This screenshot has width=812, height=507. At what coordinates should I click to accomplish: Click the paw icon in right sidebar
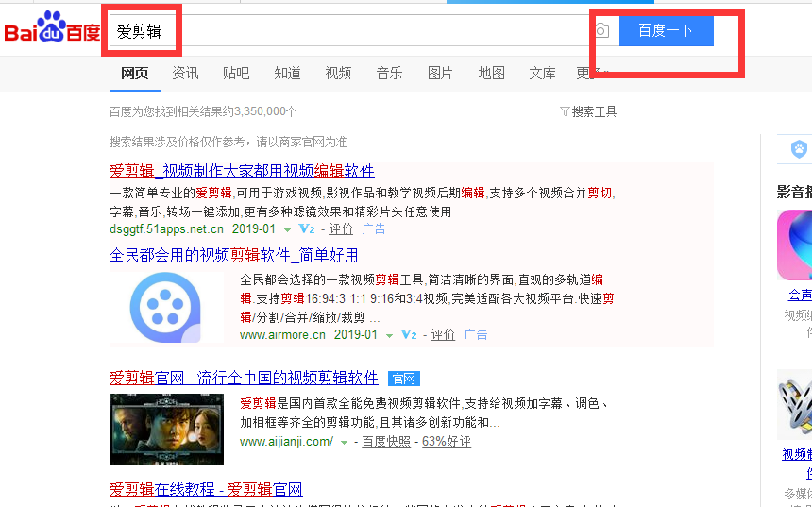[799, 149]
